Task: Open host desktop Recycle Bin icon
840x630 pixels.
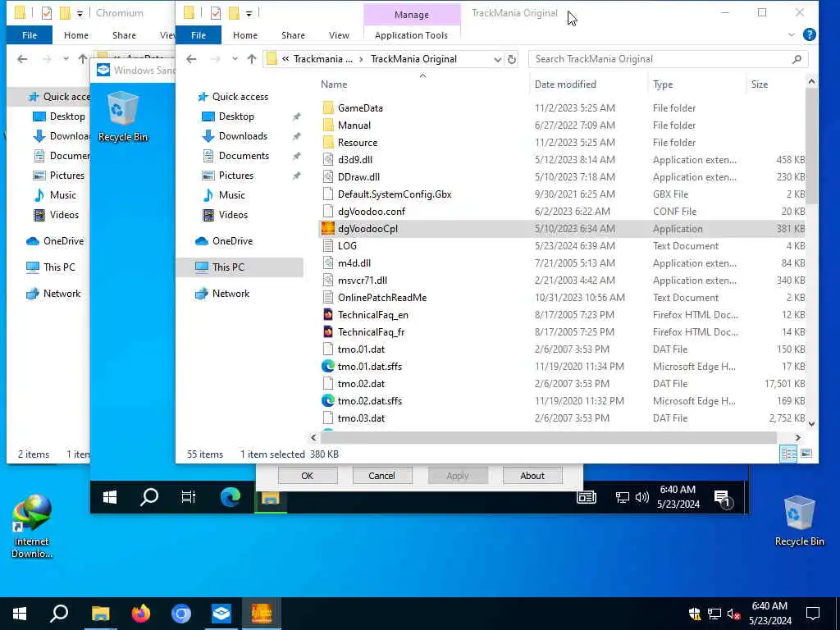Action: (799, 521)
